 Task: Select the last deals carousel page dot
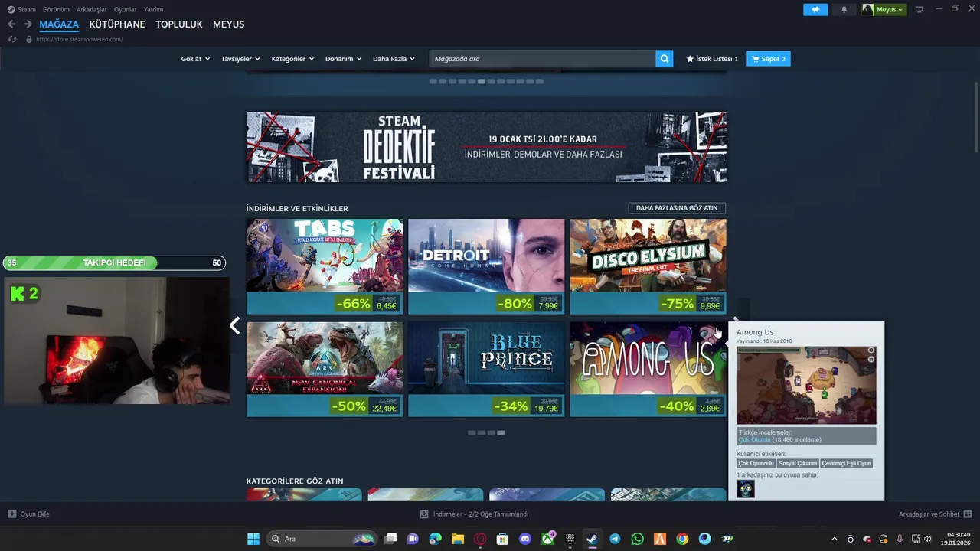coord(501,432)
